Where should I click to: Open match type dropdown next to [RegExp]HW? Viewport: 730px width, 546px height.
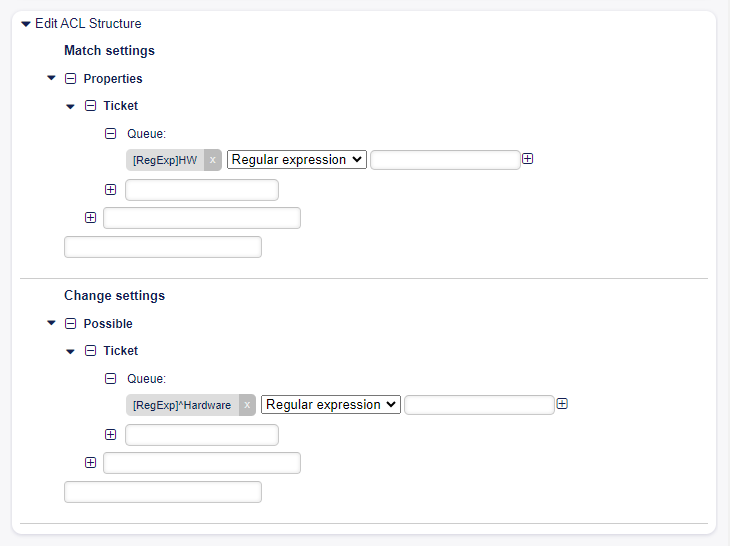[x=297, y=160]
